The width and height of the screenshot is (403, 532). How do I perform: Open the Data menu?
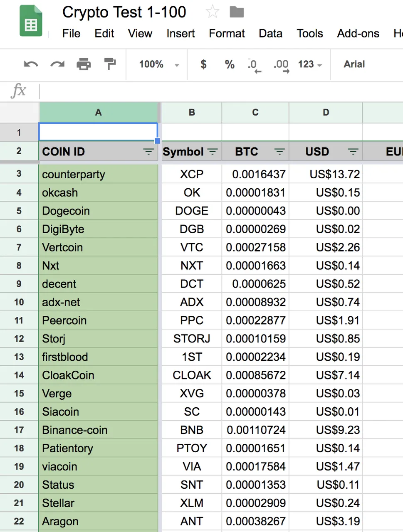[271, 33]
